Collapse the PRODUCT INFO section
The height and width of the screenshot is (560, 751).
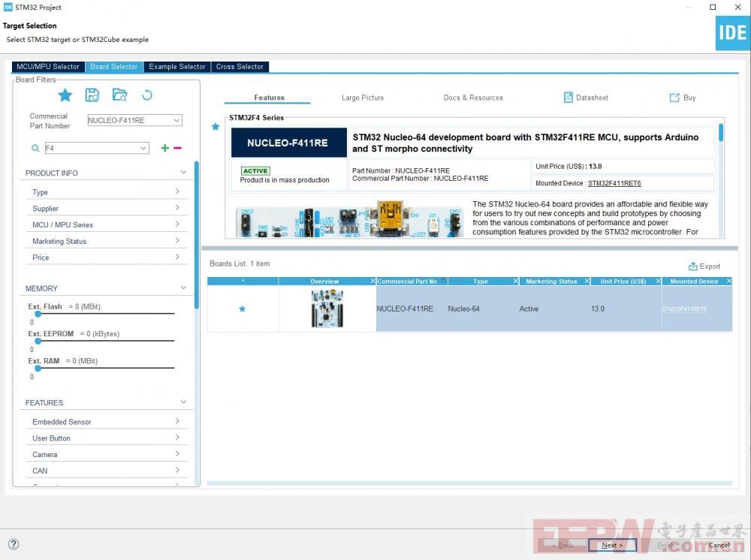[183, 173]
